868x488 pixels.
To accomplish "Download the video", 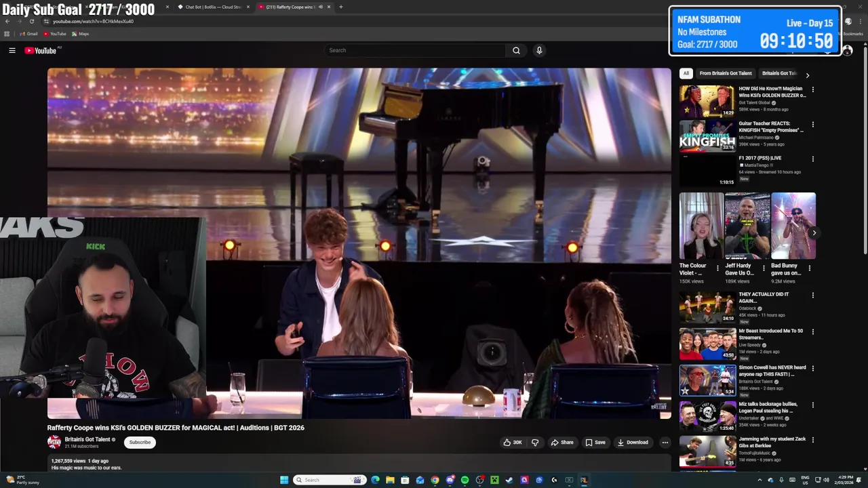I will coord(633,443).
